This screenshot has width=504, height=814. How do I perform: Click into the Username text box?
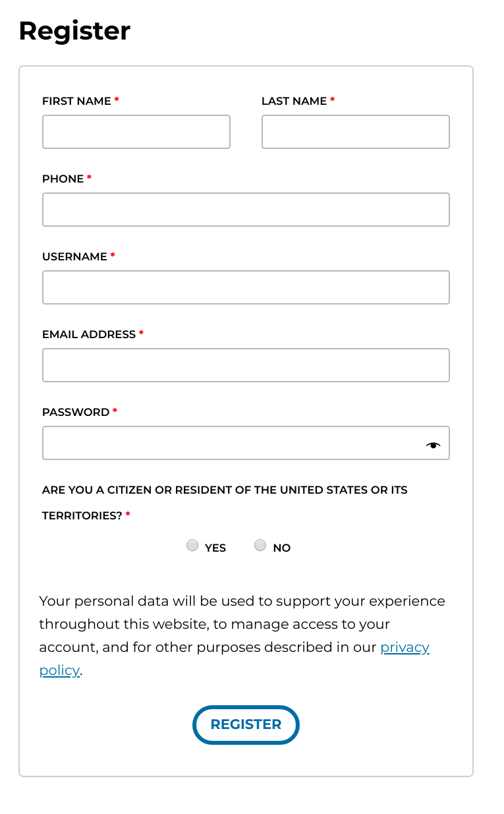[x=246, y=287]
